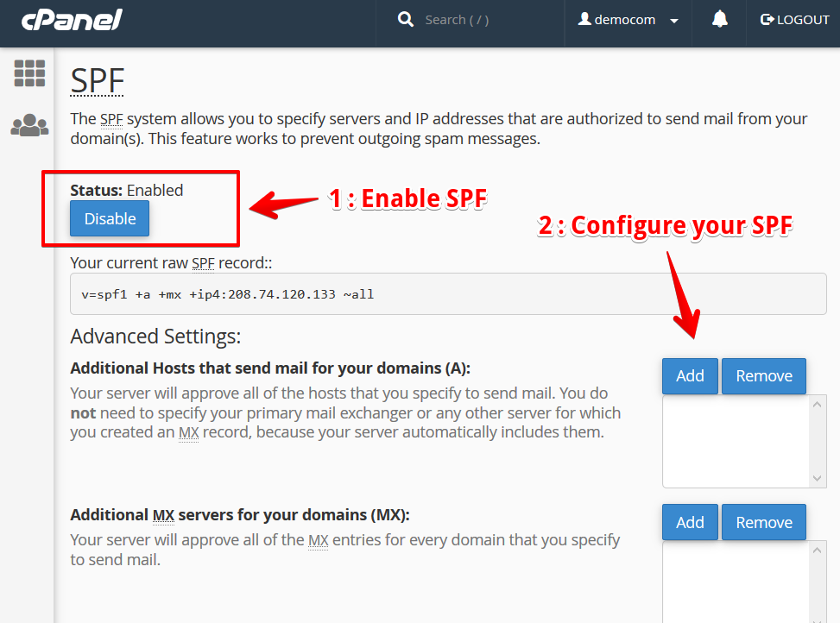This screenshot has height=623, width=840.
Task: Click the Additional Hosts text area
Action: [x=736, y=440]
